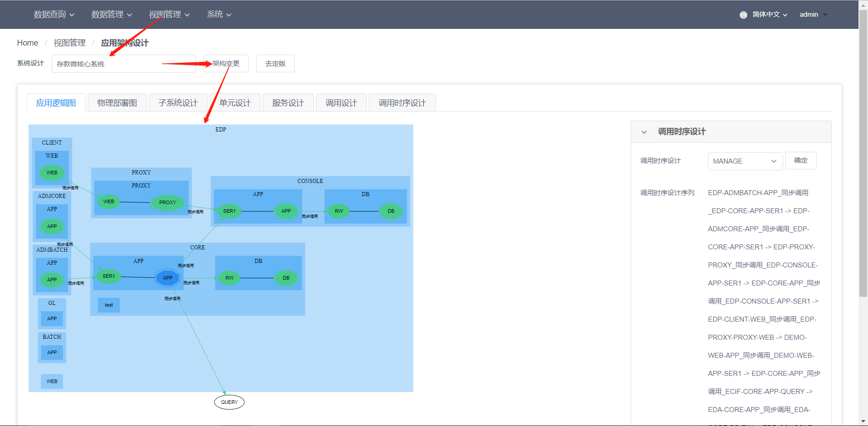Open the MANAGE sequence dropdown
Screen dimensions: 868x426
pos(745,161)
